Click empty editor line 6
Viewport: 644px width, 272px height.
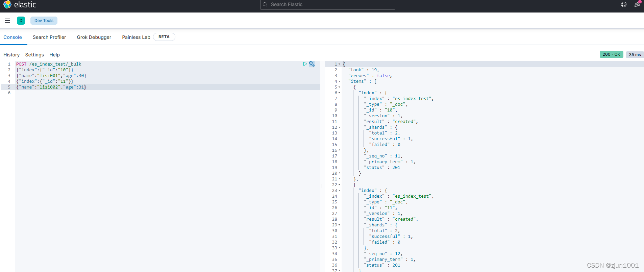point(167,93)
